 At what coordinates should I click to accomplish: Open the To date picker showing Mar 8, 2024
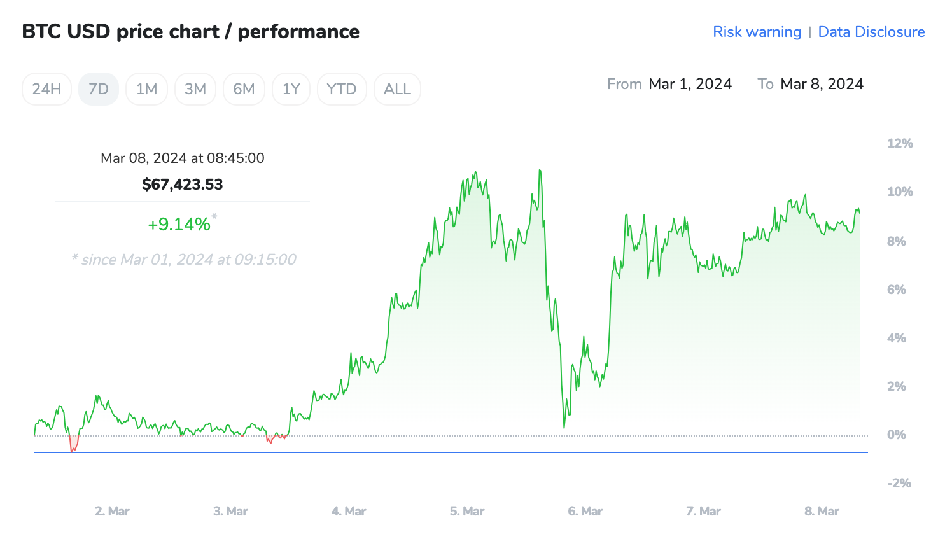tap(822, 83)
